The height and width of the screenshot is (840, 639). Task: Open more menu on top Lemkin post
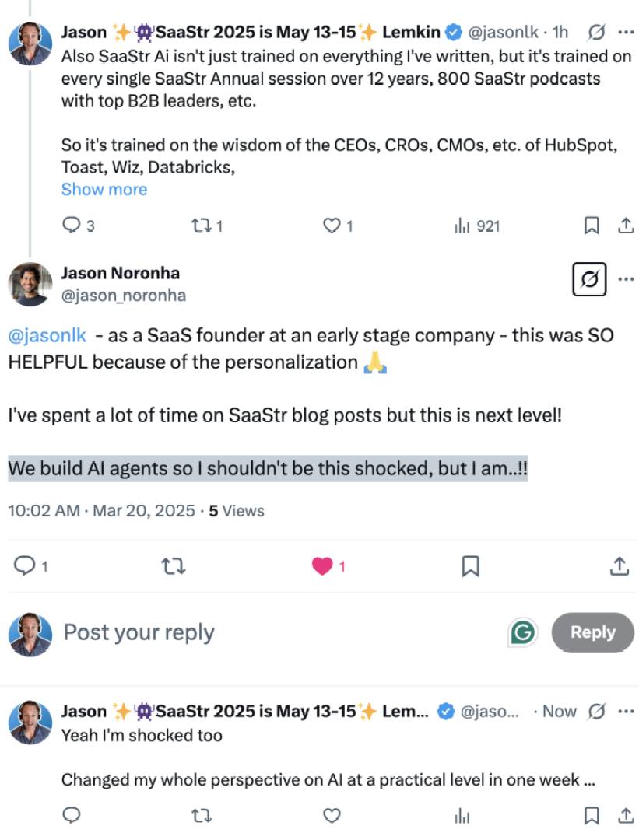(625, 33)
